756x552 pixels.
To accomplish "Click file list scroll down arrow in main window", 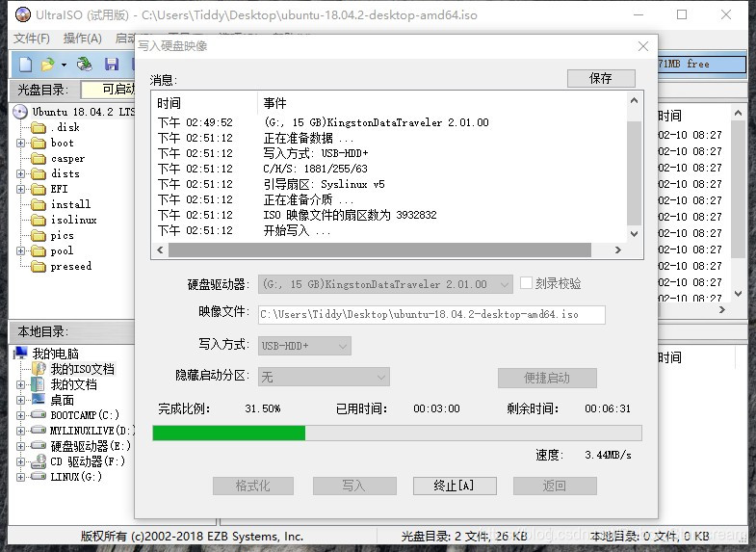I will coord(738,293).
